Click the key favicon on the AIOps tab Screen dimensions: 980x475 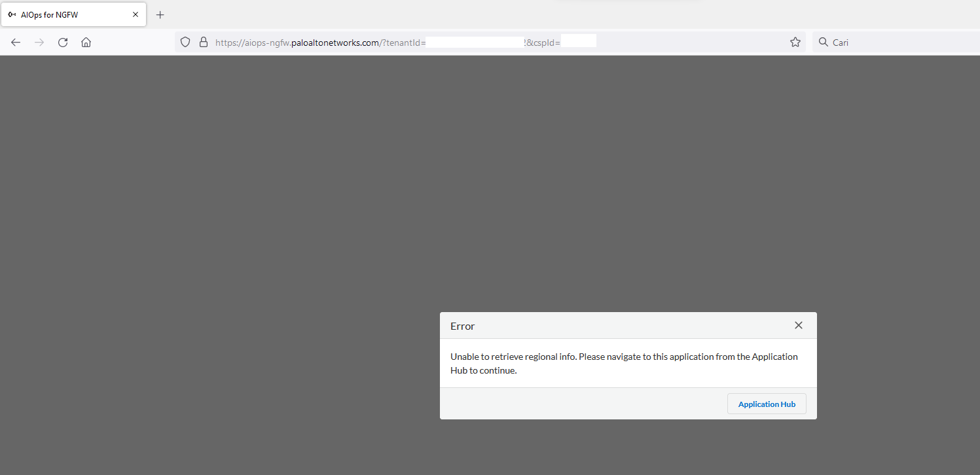pyautogui.click(x=11, y=14)
